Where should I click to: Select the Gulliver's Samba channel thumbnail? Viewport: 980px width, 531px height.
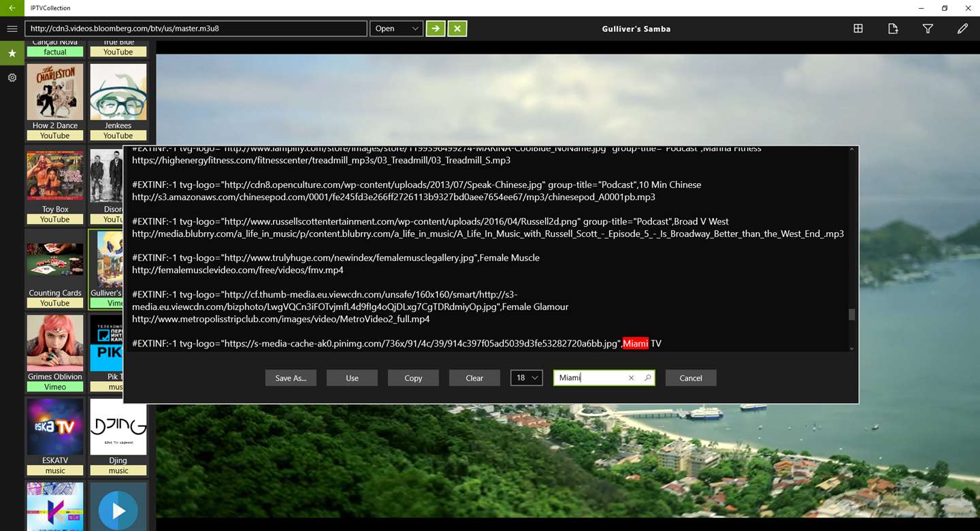pos(107,259)
